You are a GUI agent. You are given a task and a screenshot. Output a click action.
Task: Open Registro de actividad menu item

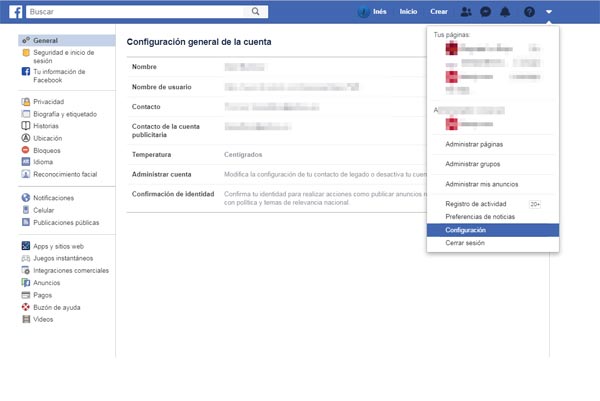point(476,204)
